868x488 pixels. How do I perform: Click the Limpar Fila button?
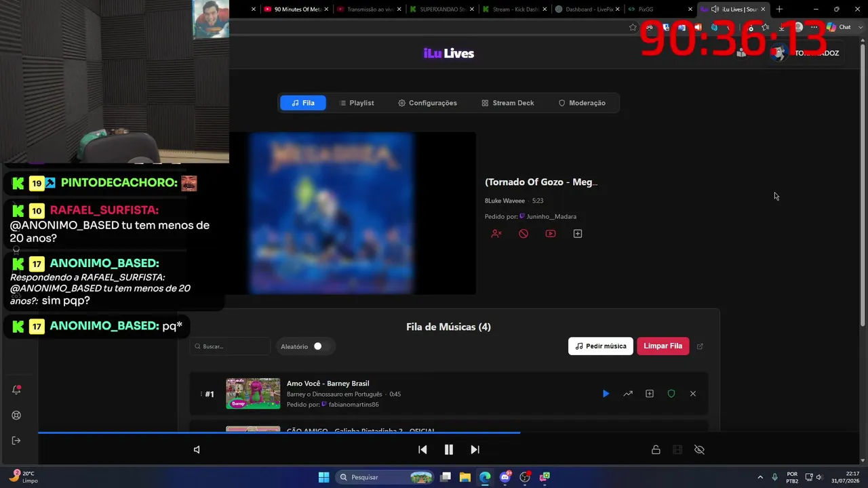click(663, 346)
